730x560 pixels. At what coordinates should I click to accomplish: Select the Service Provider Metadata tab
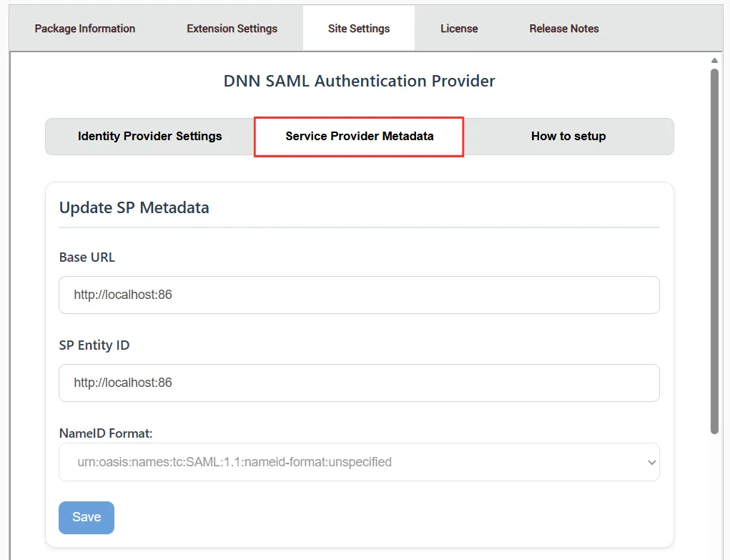pos(359,137)
